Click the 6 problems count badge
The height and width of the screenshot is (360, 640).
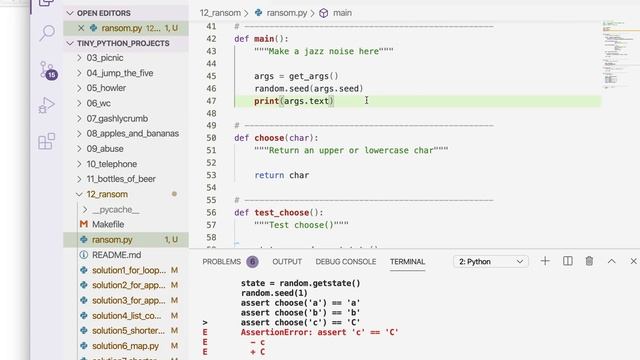click(x=252, y=262)
